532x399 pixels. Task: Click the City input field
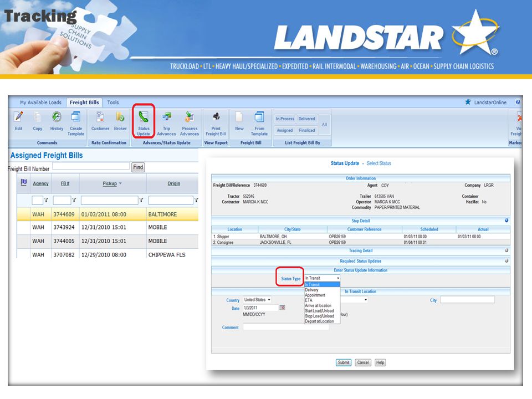point(467,300)
